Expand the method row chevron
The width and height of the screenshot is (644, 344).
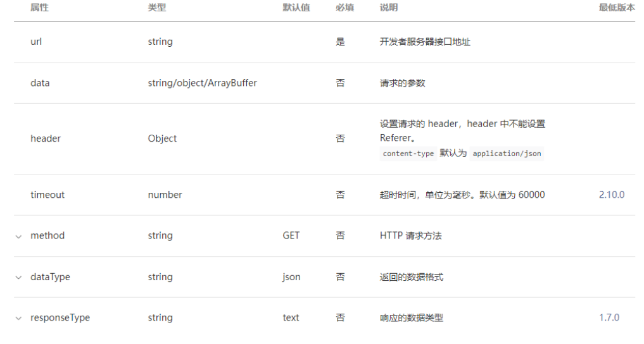coord(18,236)
